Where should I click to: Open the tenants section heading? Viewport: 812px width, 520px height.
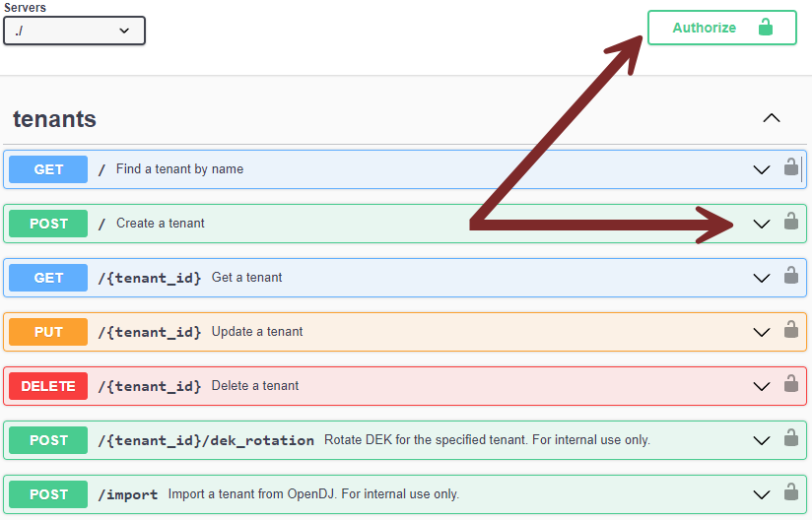[x=54, y=119]
